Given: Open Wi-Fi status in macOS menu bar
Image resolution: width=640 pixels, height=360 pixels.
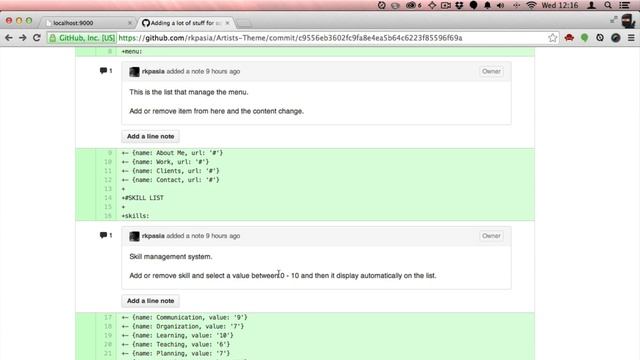Looking at the screenshot, I should (x=531, y=5).
